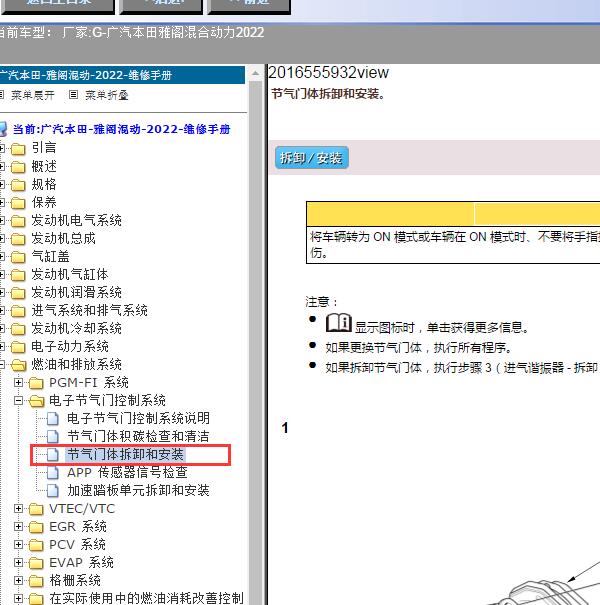Expand the PGM-FI 系统 node

[18, 382]
